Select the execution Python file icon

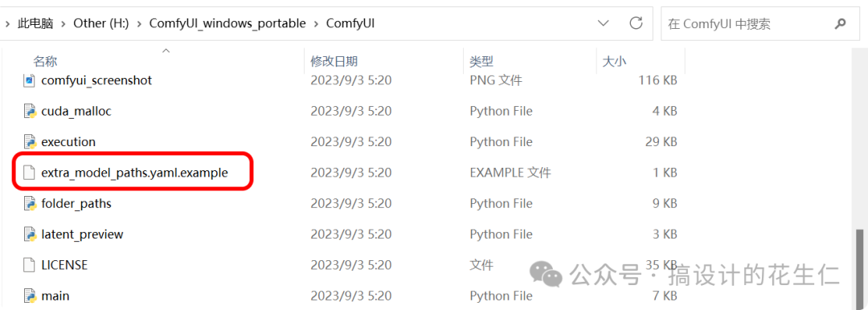pos(30,142)
